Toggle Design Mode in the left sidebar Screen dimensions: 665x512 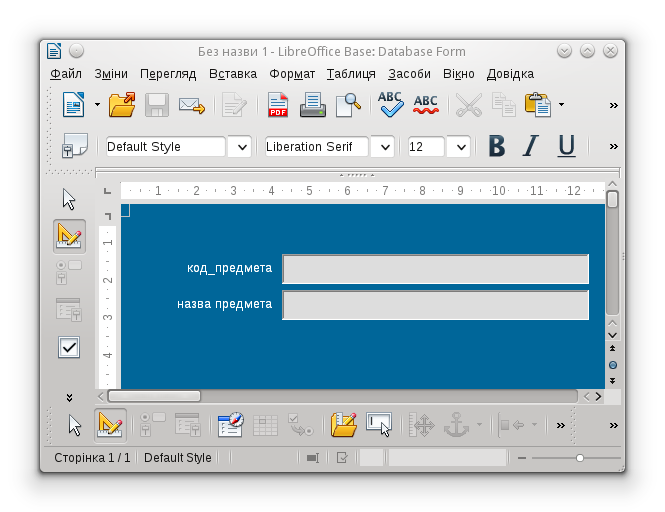pos(69,236)
